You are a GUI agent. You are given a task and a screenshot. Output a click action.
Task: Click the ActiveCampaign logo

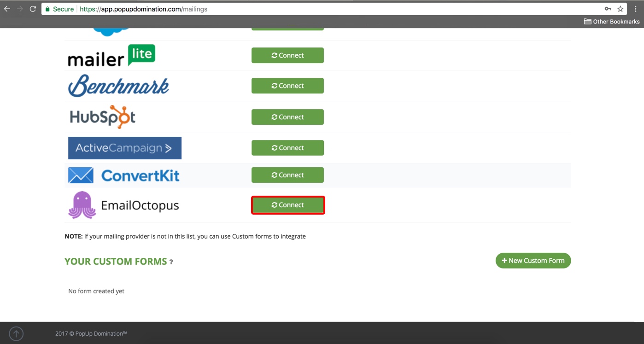coord(125,148)
